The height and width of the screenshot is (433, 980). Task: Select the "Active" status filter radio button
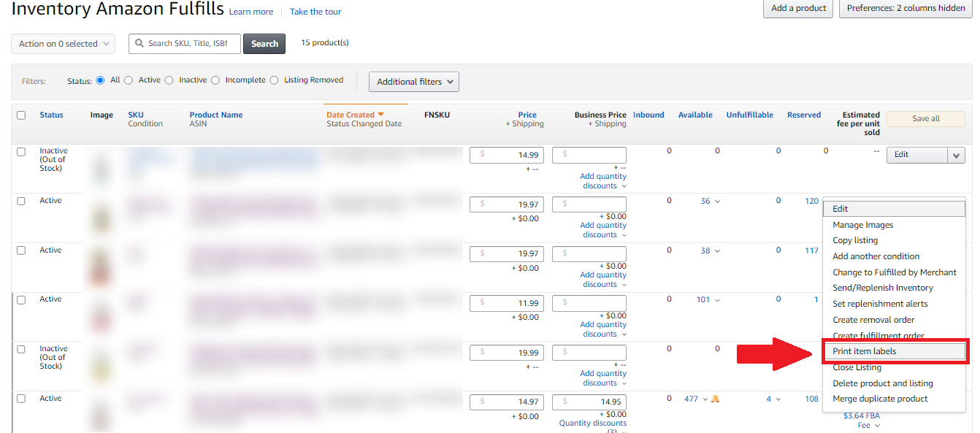pos(128,80)
